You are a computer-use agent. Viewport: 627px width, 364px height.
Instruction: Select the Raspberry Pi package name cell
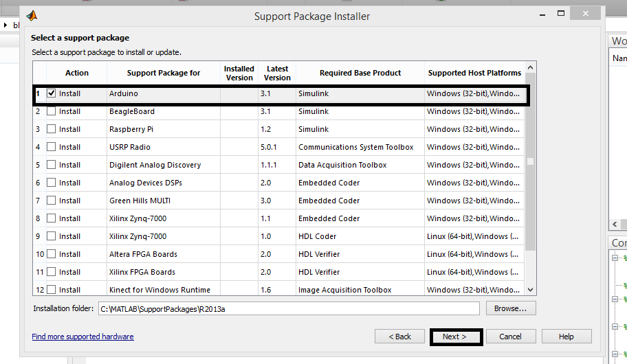(x=164, y=129)
